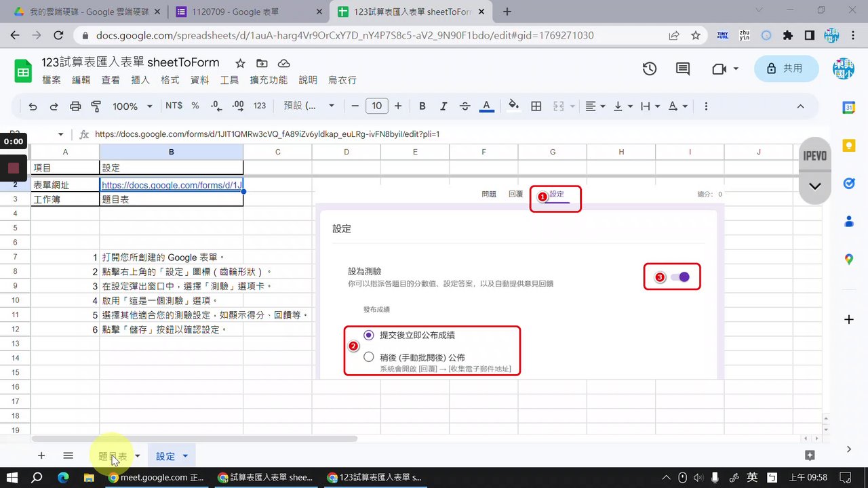Switch to the 題目表 sheet tab
The height and width of the screenshot is (488, 868).
(113, 456)
